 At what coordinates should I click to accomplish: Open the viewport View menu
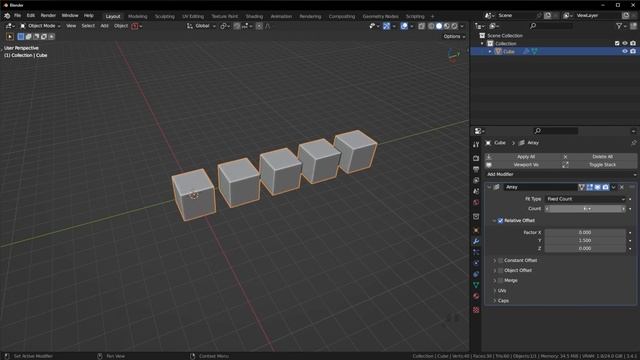click(71, 26)
